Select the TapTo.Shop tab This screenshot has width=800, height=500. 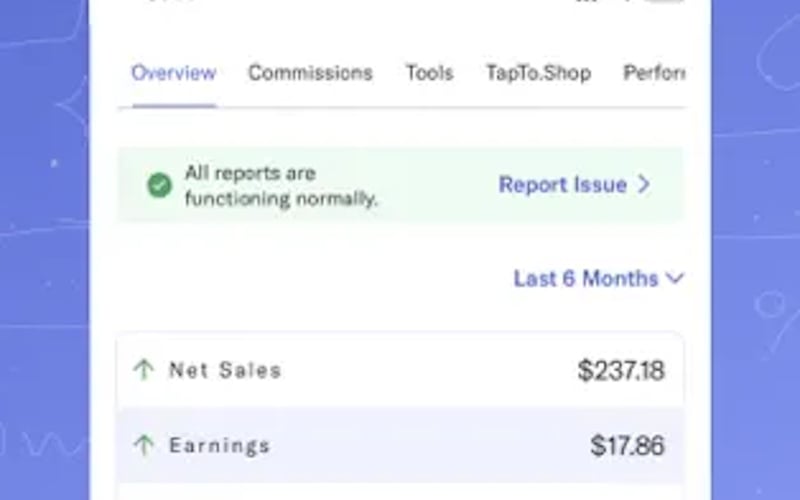point(538,73)
